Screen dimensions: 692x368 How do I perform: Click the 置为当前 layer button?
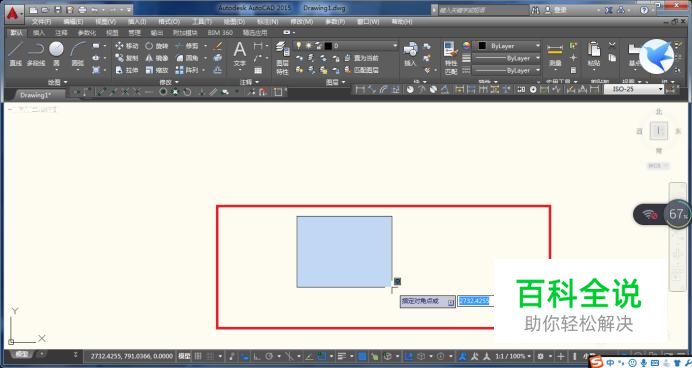362,58
